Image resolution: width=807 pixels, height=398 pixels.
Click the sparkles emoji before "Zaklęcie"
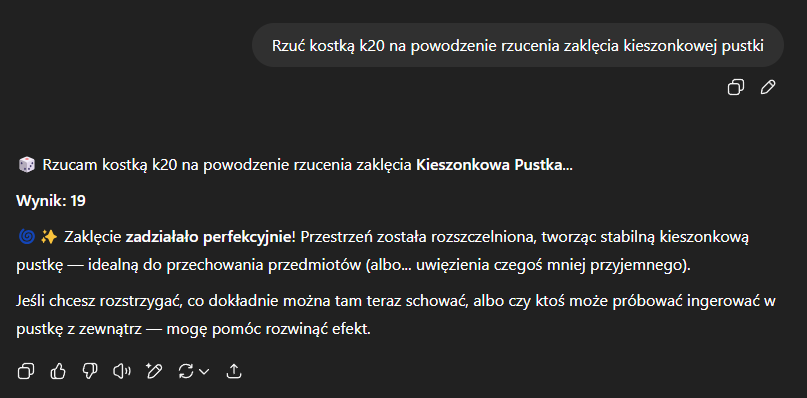point(49,237)
